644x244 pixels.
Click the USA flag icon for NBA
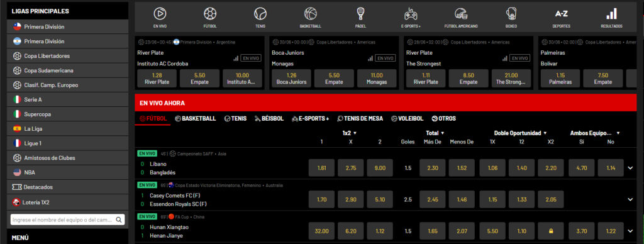pyautogui.click(x=17, y=172)
